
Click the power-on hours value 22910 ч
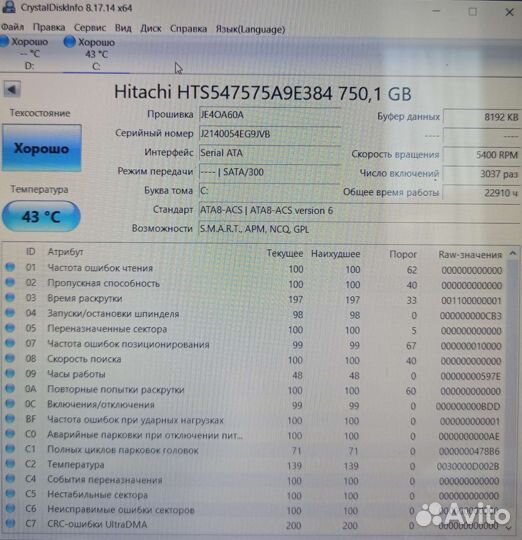coord(482,193)
